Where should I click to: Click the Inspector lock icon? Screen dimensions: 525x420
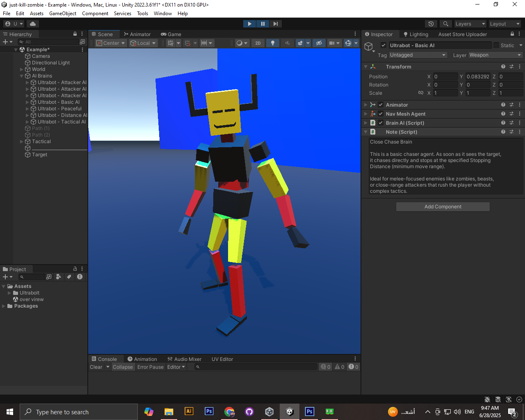point(512,34)
